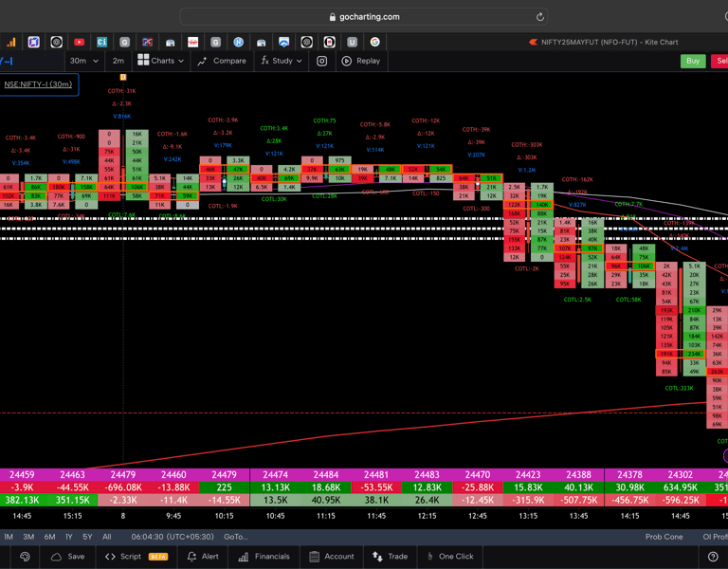This screenshot has height=569, width=728.
Task: Open the 30m timeframe dropdown
Action: point(83,61)
